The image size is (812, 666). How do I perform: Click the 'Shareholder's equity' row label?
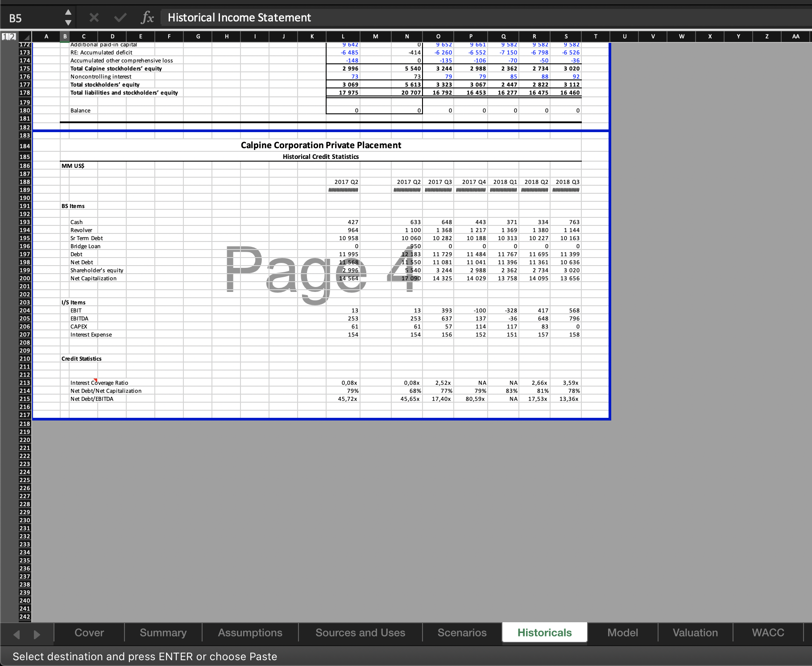pyautogui.click(x=97, y=270)
